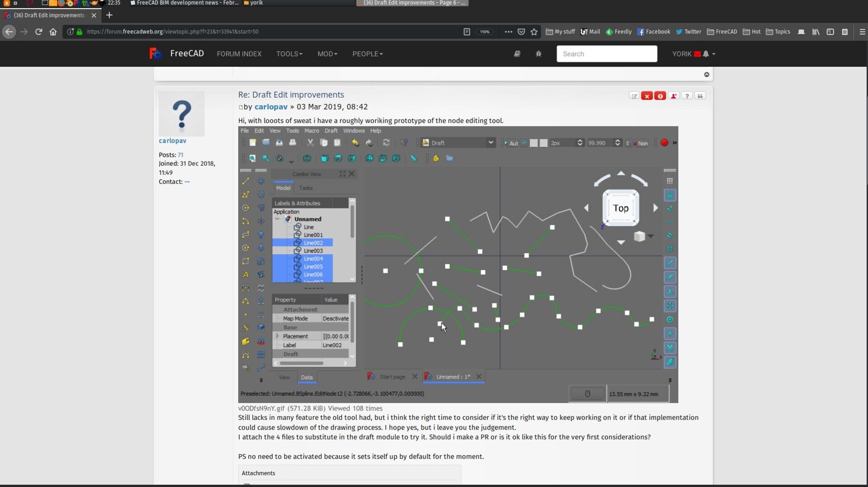Click the FreeCAD bookmarks folder
Screen dimensions: 868x487
(722, 32)
